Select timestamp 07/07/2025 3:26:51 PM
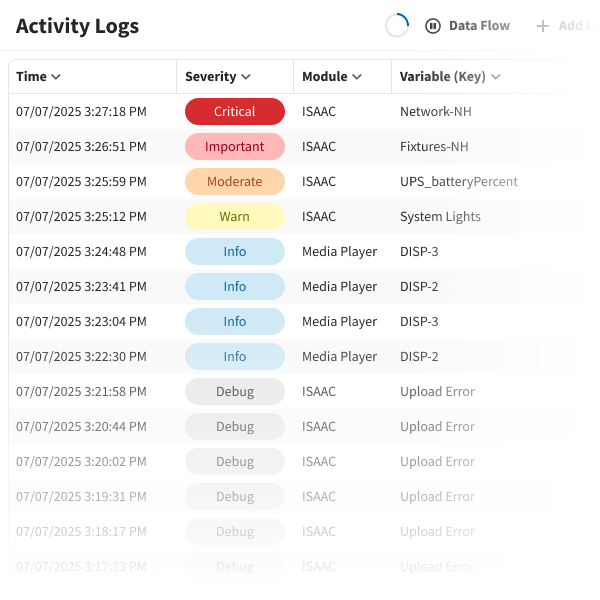The width and height of the screenshot is (600, 600). (81, 147)
